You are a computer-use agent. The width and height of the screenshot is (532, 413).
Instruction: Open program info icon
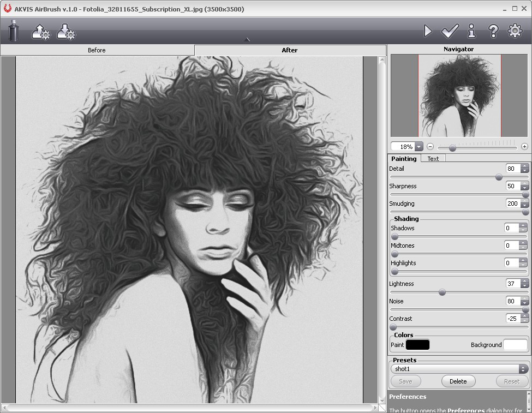471,31
